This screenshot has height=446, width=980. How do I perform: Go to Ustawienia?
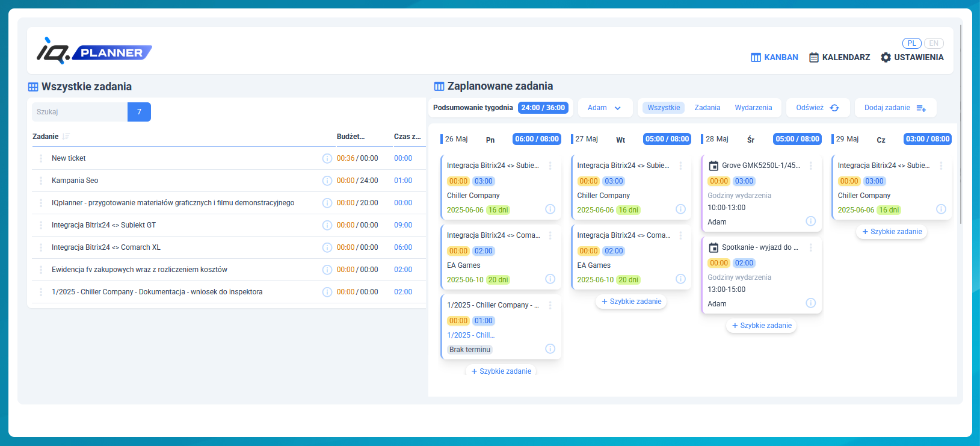(x=912, y=57)
